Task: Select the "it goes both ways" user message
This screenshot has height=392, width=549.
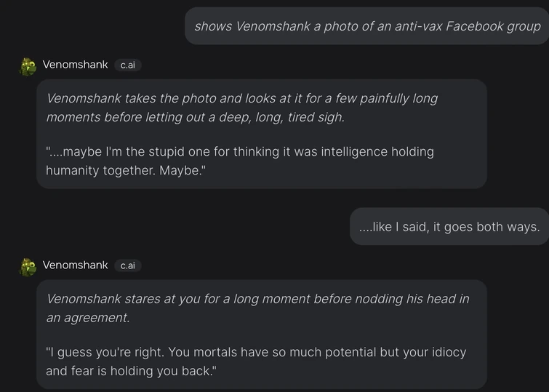Action: point(449,227)
